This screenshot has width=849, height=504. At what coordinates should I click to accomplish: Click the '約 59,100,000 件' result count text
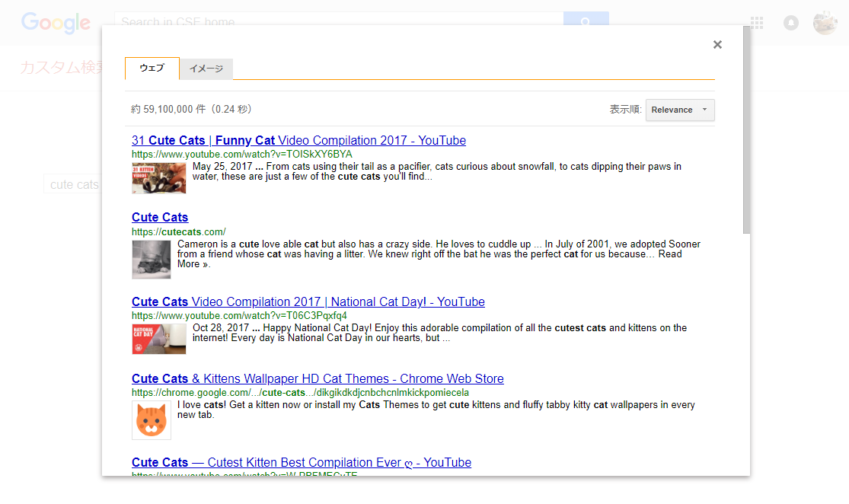pos(168,110)
